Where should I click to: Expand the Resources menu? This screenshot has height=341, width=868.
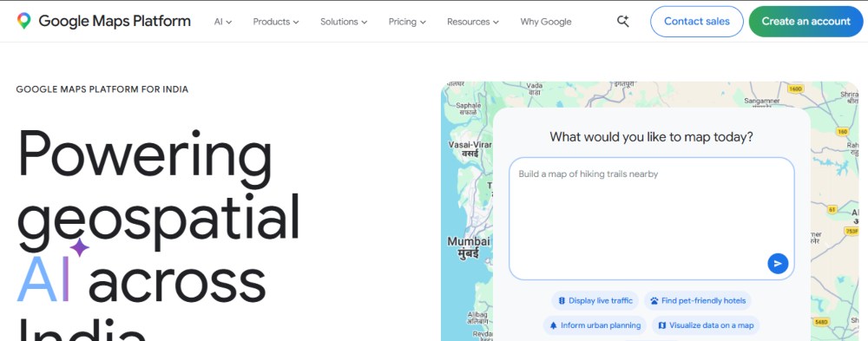(473, 22)
